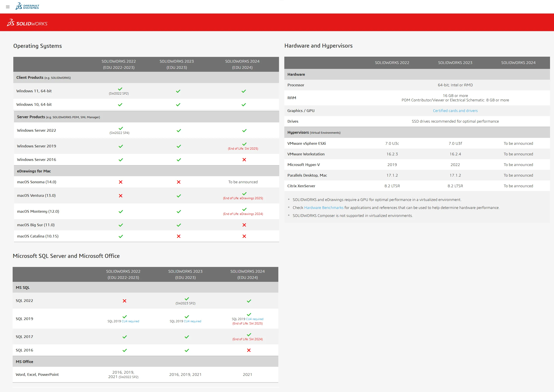Click the green checkmark for SQL 2022 under SOLIDWORKS 2024
The width and height of the screenshot is (554, 392).
click(x=249, y=301)
